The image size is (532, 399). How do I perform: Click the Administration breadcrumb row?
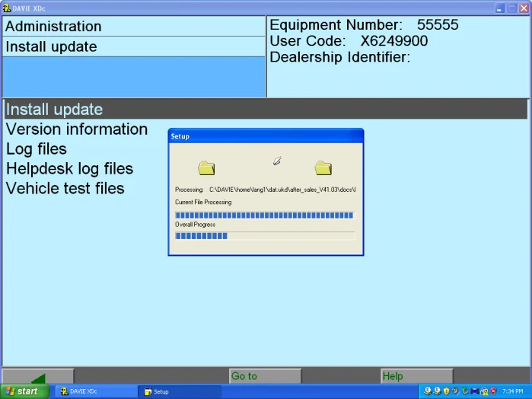[x=133, y=27]
